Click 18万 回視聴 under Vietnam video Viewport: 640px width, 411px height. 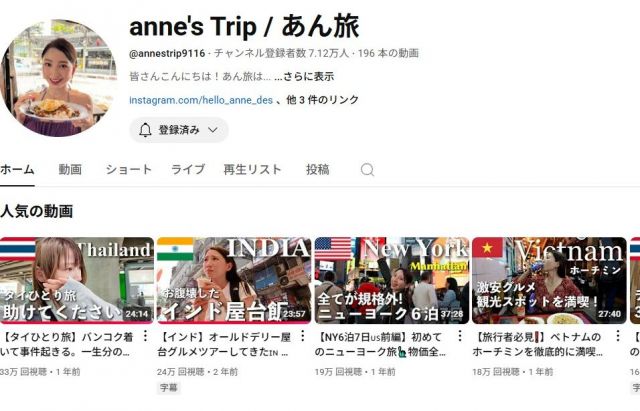tap(496, 372)
